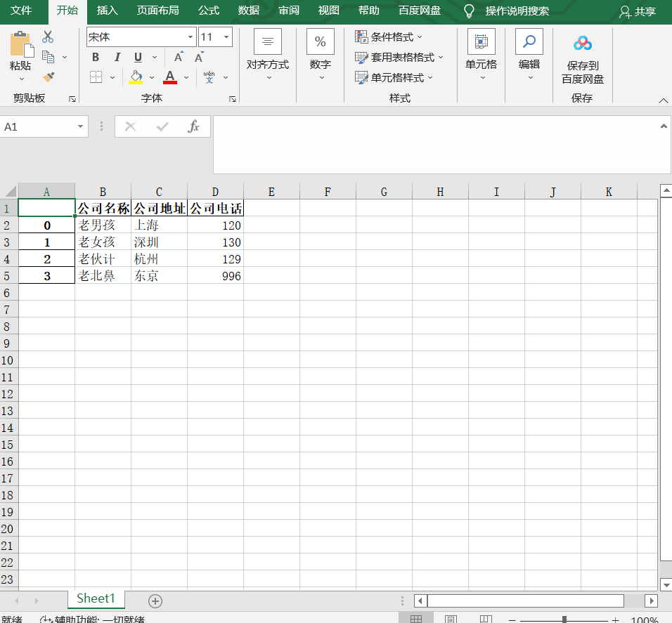Switch to Page Layout (页面布局) tab
This screenshot has height=623, width=672.
[157, 11]
